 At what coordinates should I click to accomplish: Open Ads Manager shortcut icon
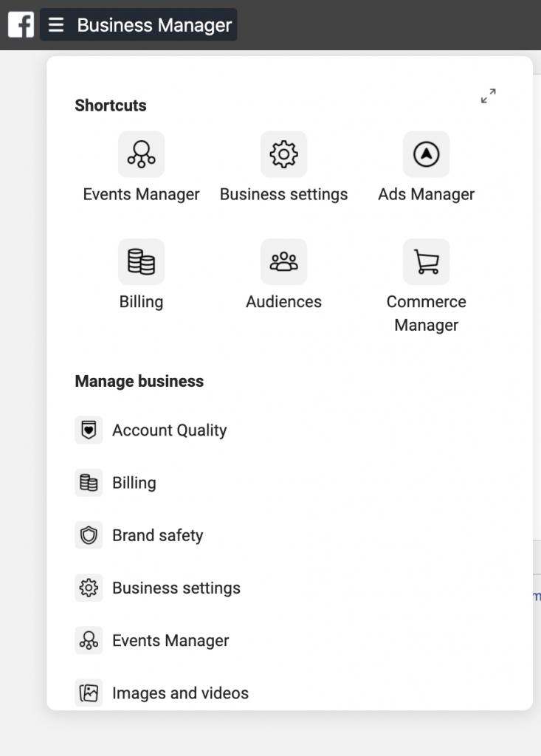click(427, 154)
